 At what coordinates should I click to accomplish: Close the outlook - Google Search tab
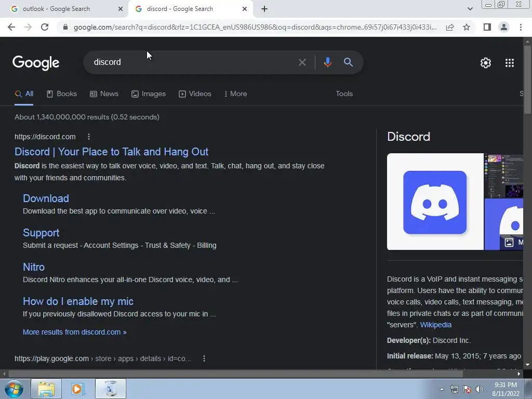[121, 9]
